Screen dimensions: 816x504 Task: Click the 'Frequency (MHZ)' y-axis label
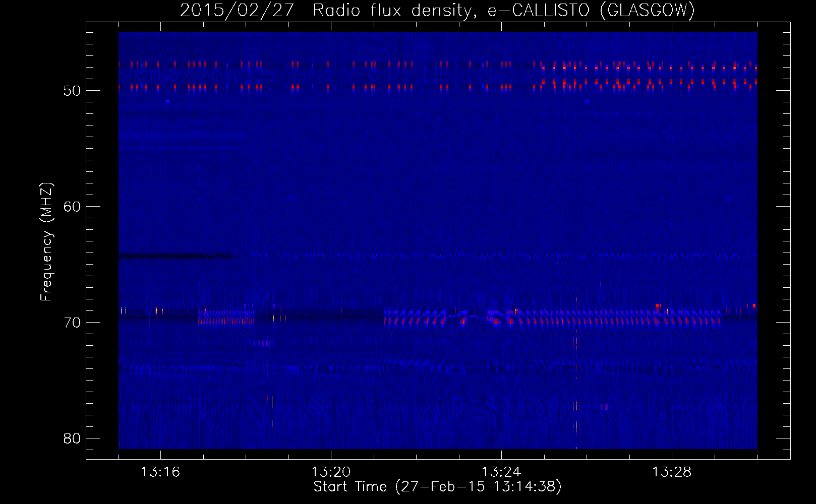(46, 242)
